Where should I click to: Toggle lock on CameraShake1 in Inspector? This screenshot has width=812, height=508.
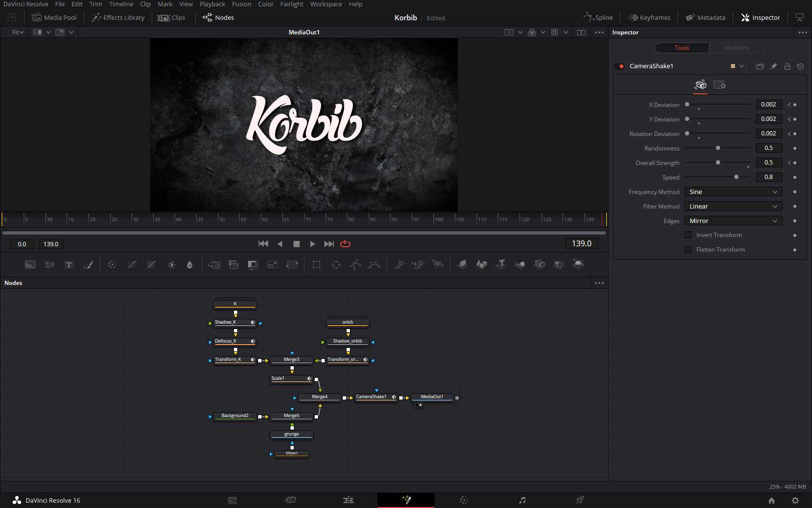pyautogui.click(x=787, y=66)
